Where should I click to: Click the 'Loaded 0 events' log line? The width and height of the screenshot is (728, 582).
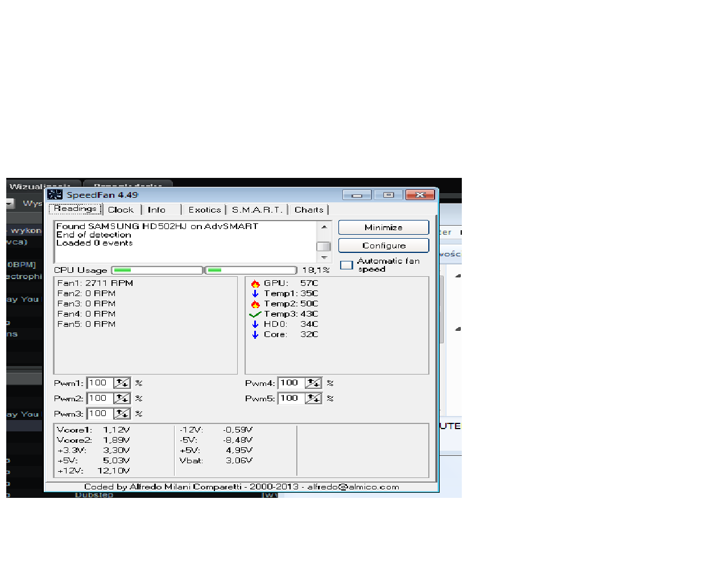point(94,243)
